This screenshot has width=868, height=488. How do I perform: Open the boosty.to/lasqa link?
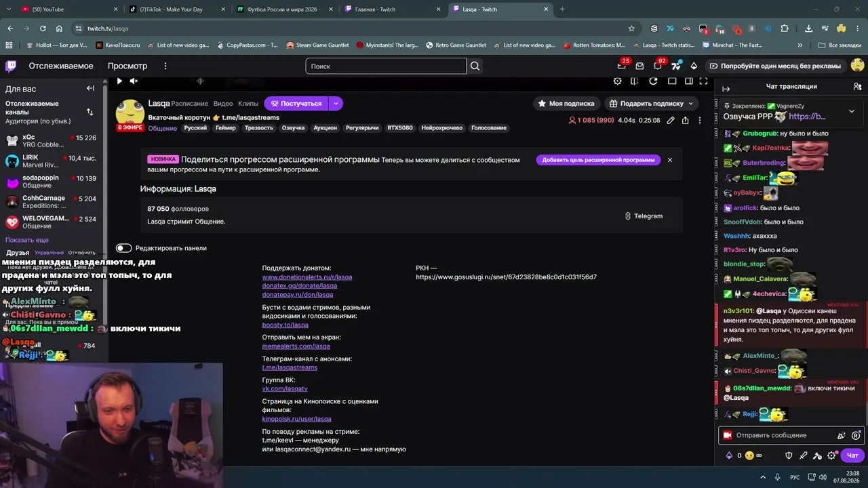pos(285,325)
